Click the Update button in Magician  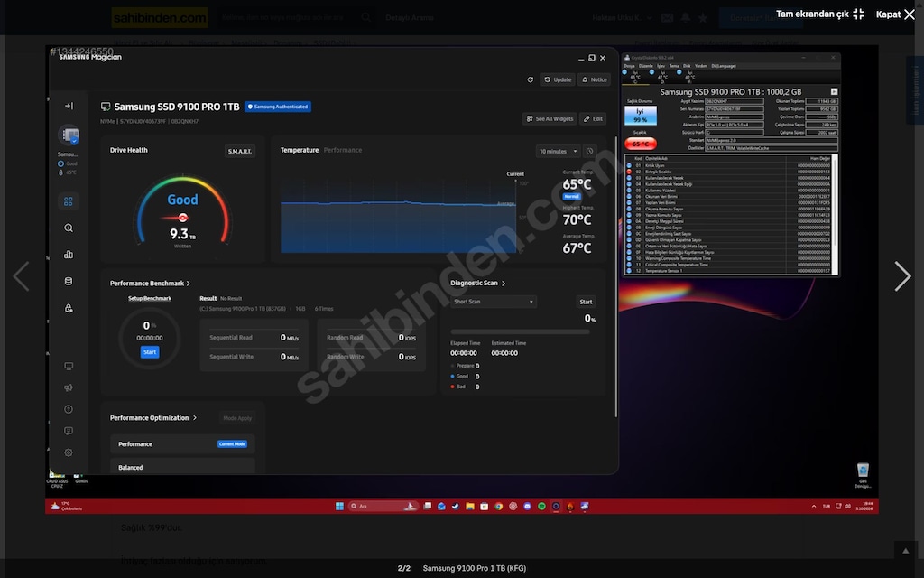coord(558,79)
